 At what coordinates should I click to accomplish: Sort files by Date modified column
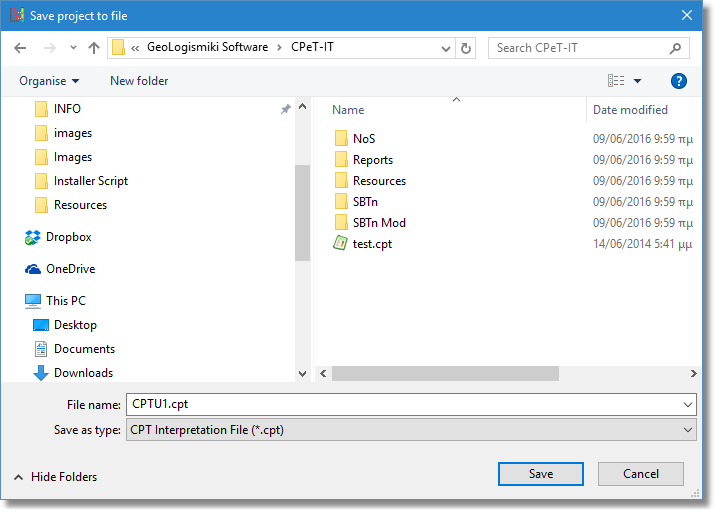click(630, 110)
